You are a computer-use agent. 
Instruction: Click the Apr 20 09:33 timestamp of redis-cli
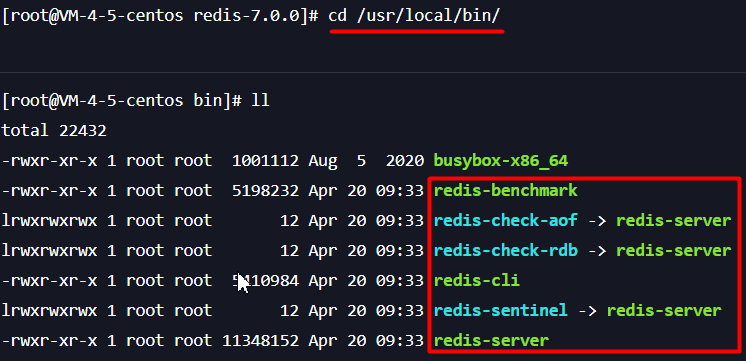[366, 281]
